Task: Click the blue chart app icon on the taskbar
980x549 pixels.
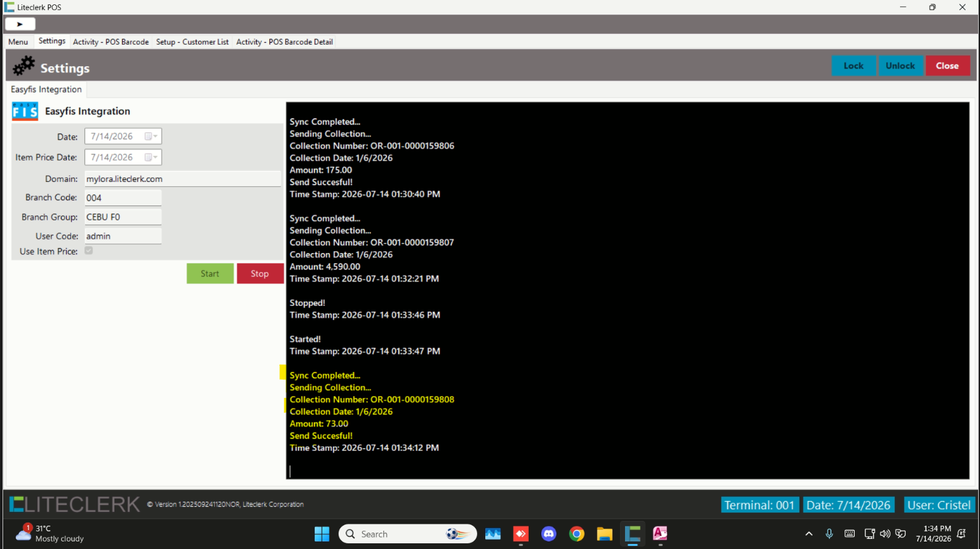Action: (x=493, y=534)
